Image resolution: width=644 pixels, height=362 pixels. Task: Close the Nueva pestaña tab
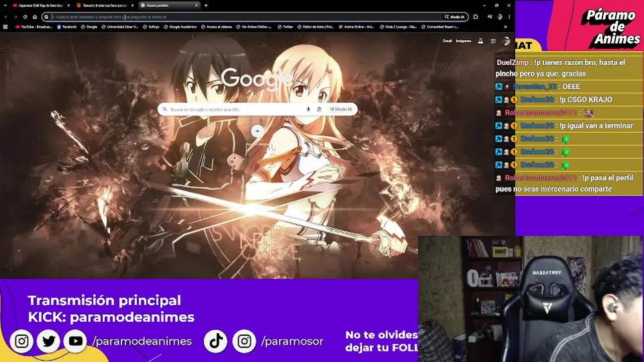coord(196,5)
